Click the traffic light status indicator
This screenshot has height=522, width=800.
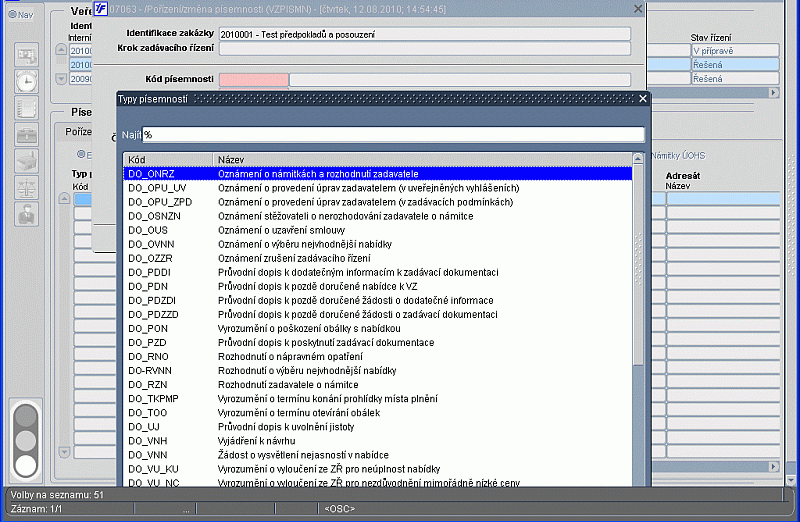[x=26, y=441]
